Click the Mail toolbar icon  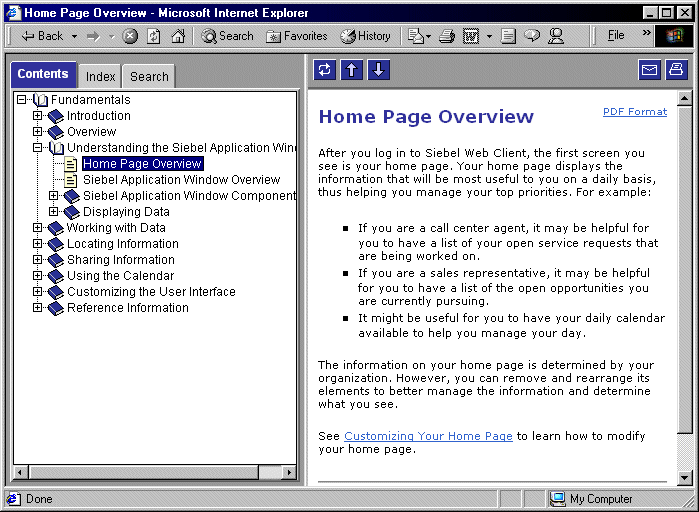[416, 36]
